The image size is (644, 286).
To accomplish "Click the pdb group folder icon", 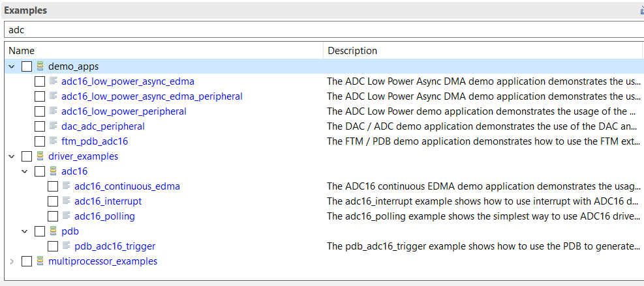I will click(x=53, y=231).
